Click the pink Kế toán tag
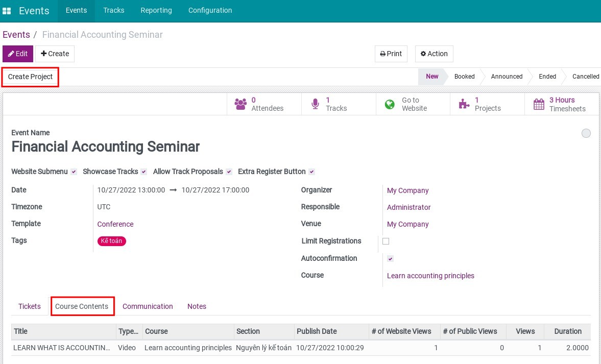 coord(111,241)
